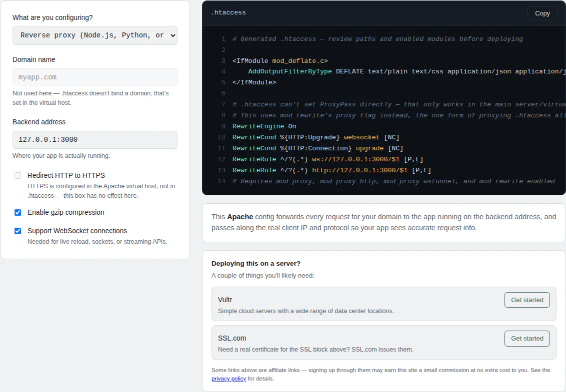566x392 pixels.
Task: Click the 'Redirect HTTP to HTTPS' label
Action: pos(66,176)
